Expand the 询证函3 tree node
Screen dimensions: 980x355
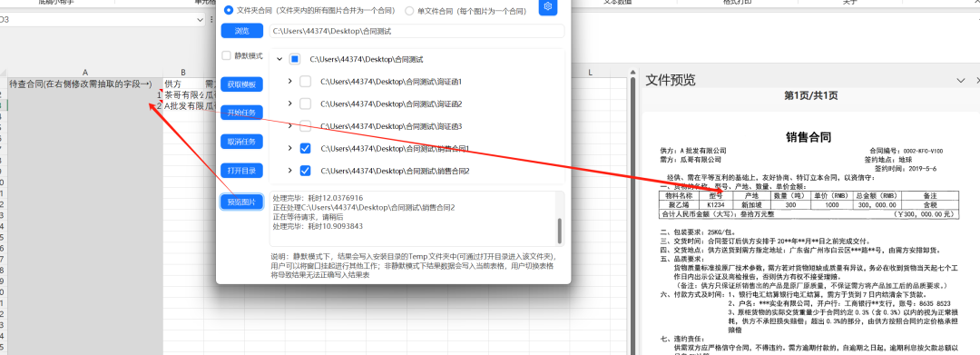coord(289,126)
